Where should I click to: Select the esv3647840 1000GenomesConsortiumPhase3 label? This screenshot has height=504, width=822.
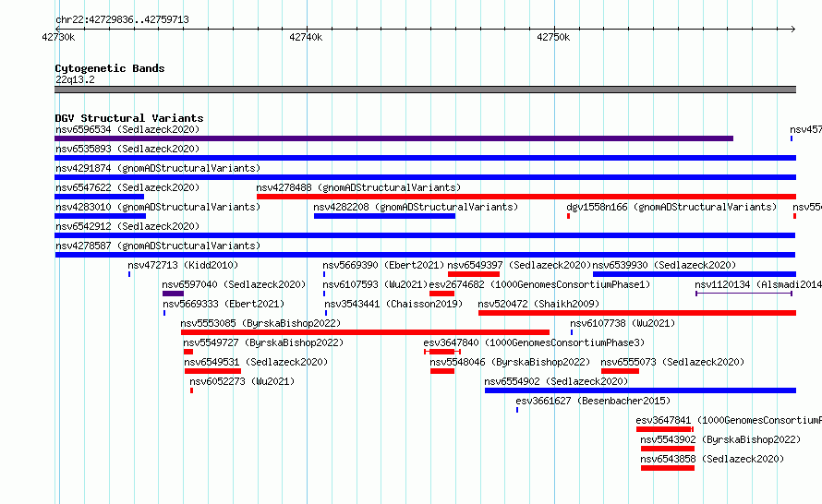[534, 342]
